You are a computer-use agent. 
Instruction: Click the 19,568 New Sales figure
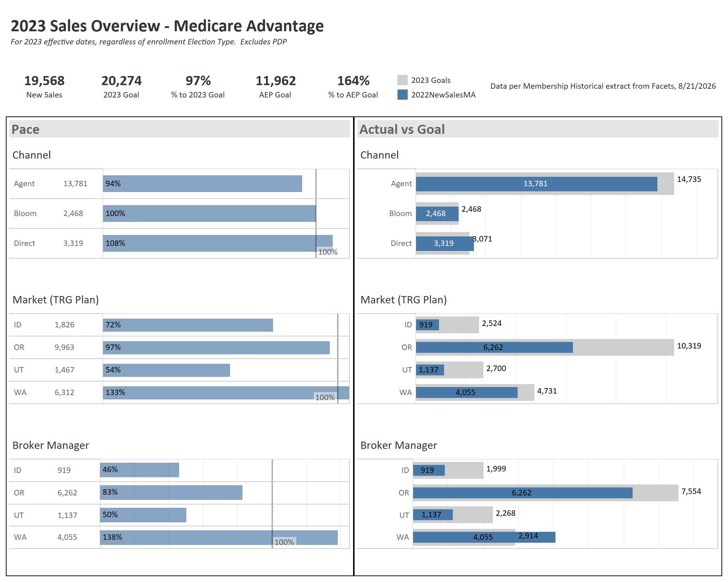[44, 80]
